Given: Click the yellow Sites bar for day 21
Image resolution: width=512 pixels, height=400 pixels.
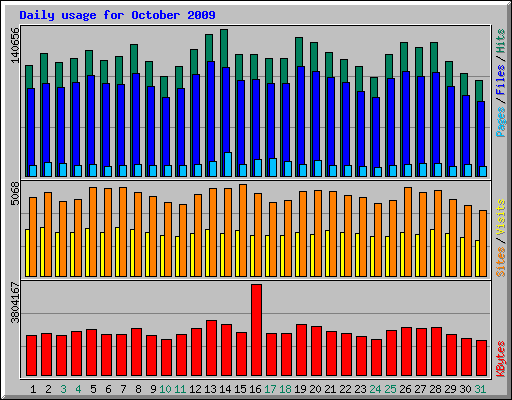Looking at the screenshot, I should [327, 253].
